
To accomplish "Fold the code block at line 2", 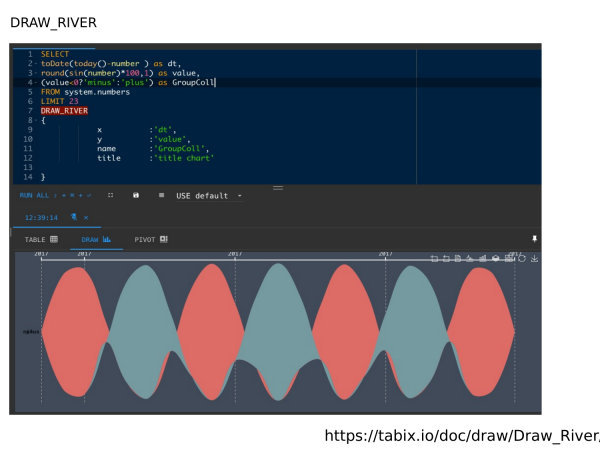I will pos(36,63).
